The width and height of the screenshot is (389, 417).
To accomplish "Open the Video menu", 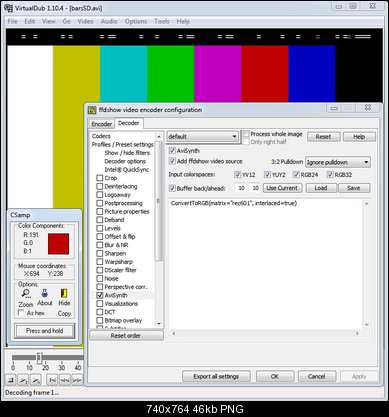I will point(86,21).
